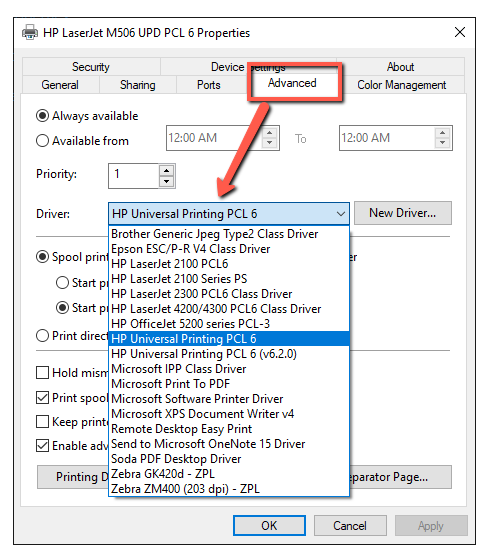Increase the Priority value with up arrow

(x=166, y=170)
